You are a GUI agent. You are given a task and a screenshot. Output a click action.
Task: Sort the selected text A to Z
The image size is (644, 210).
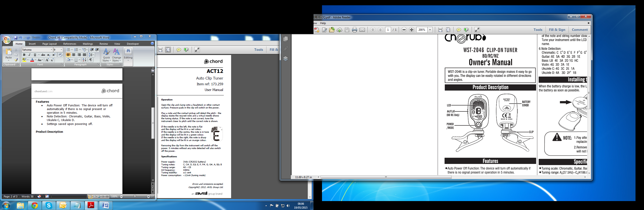tap(84, 60)
